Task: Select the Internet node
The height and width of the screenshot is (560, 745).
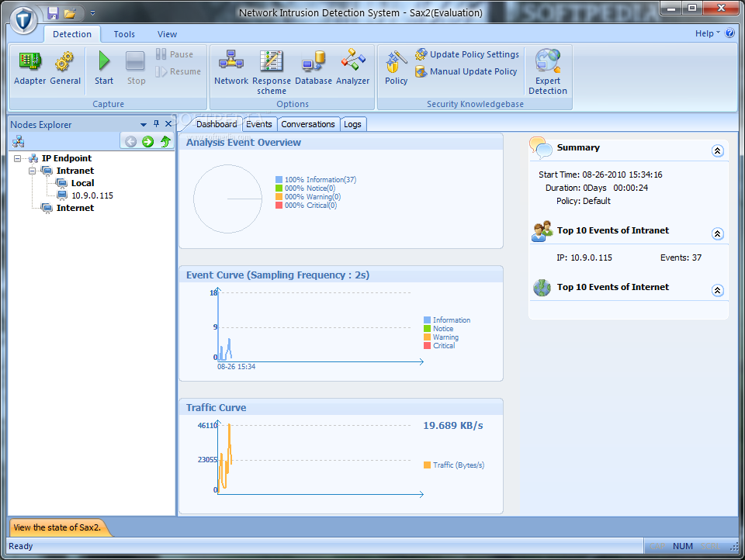Action: [75, 208]
